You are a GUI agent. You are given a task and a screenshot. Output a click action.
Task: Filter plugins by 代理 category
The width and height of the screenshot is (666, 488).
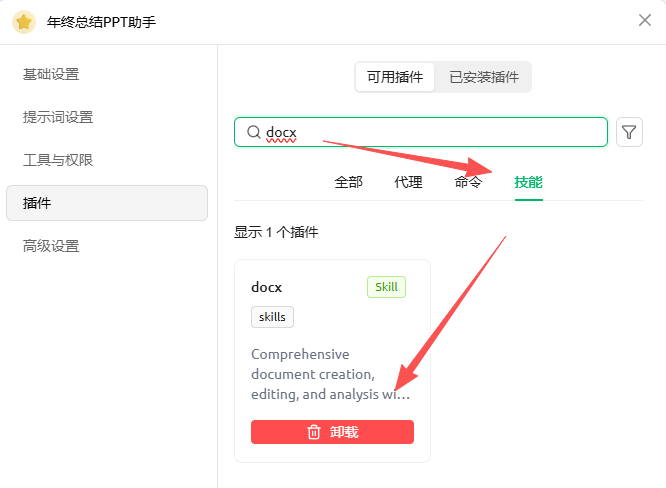click(409, 182)
